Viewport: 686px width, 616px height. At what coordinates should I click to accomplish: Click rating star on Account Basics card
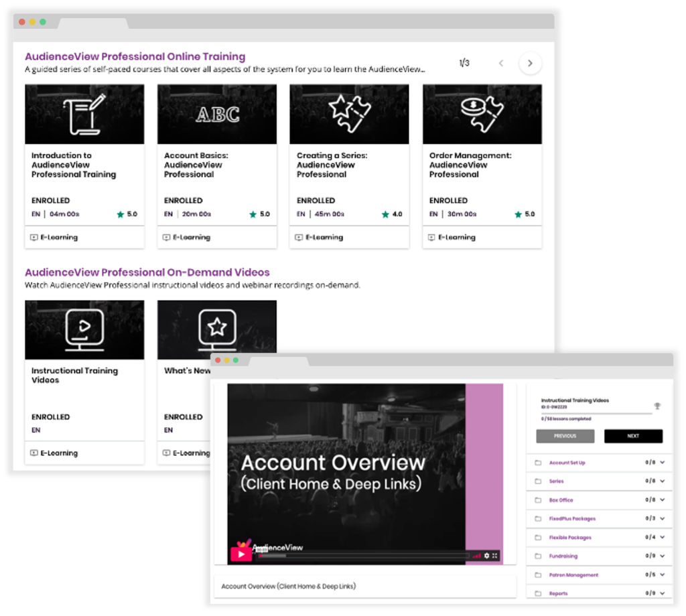pyautogui.click(x=253, y=214)
